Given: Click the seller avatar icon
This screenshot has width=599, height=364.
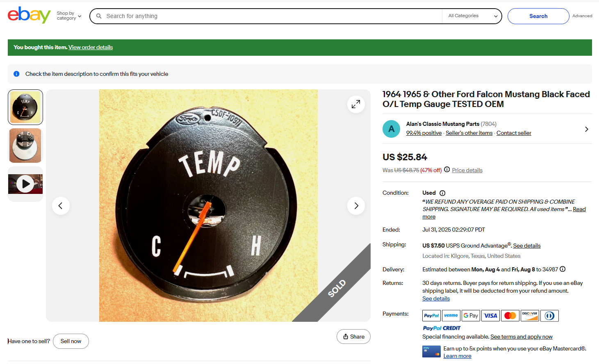Looking at the screenshot, I should [x=391, y=129].
